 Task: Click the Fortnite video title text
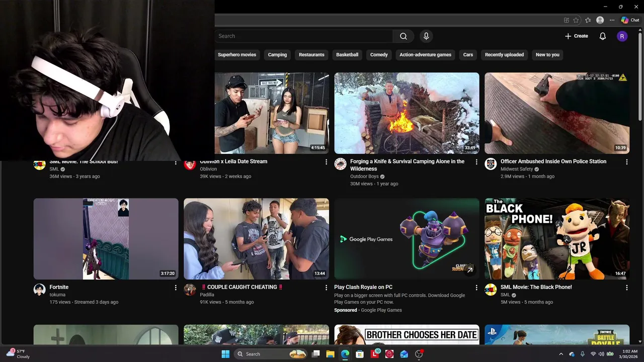59,287
